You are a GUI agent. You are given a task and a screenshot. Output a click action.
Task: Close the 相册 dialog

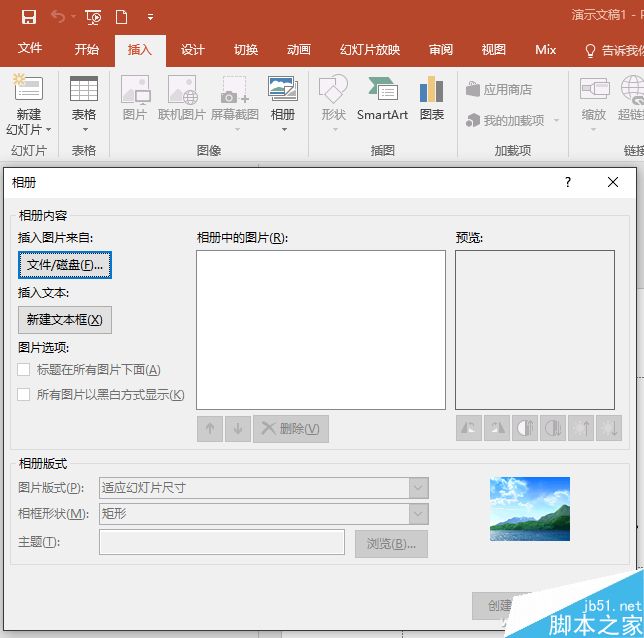coord(613,182)
